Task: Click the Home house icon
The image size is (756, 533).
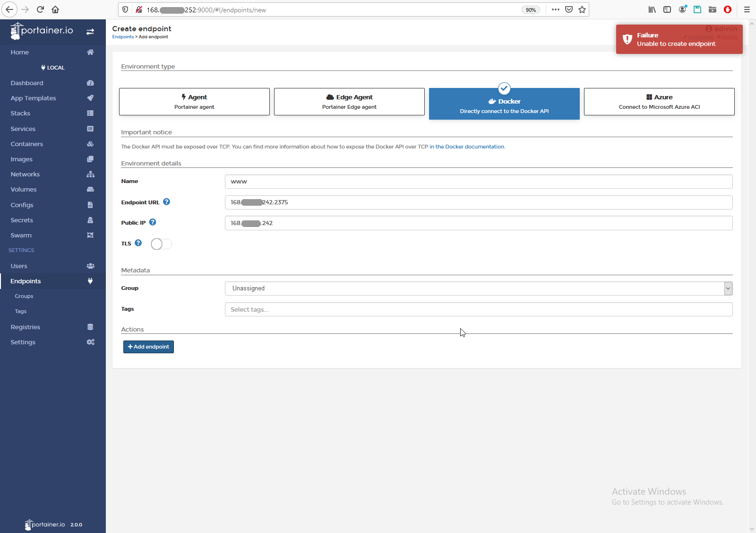Action: pyautogui.click(x=90, y=52)
